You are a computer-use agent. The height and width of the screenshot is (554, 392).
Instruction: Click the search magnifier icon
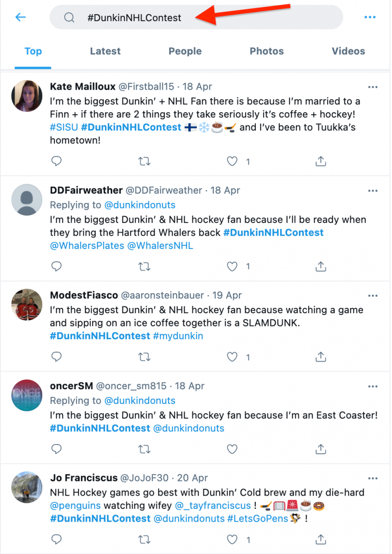click(x=69, y=17)
